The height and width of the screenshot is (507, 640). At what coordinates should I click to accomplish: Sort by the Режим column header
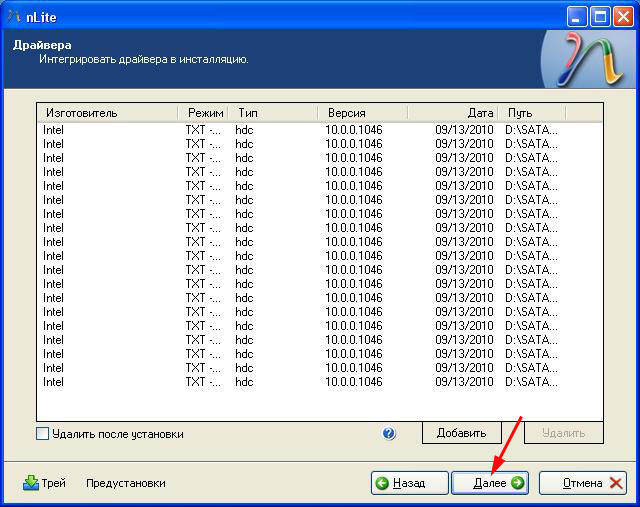pos(203,113)
